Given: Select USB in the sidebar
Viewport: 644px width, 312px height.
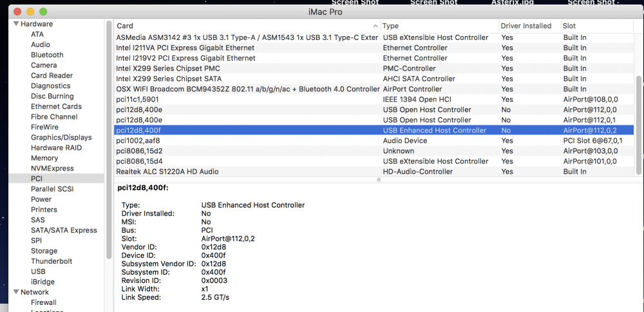Looking at the screenshot, I should click(x=38, y=271).
